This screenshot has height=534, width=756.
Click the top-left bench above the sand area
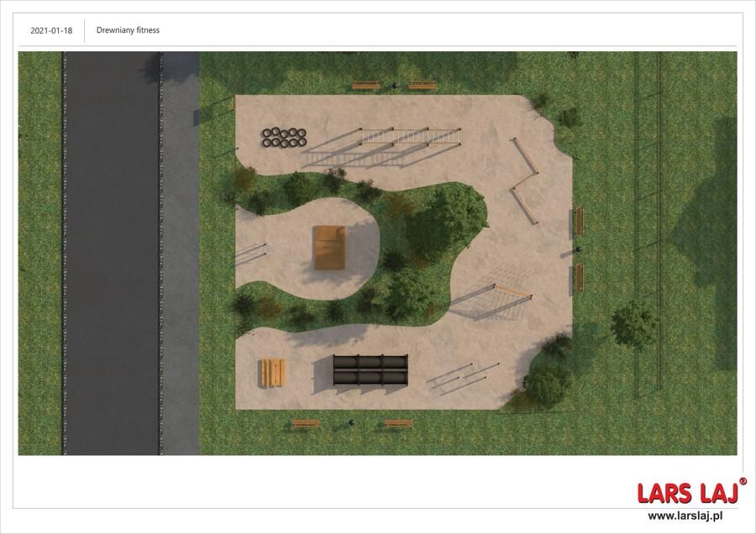click(366, 85)
